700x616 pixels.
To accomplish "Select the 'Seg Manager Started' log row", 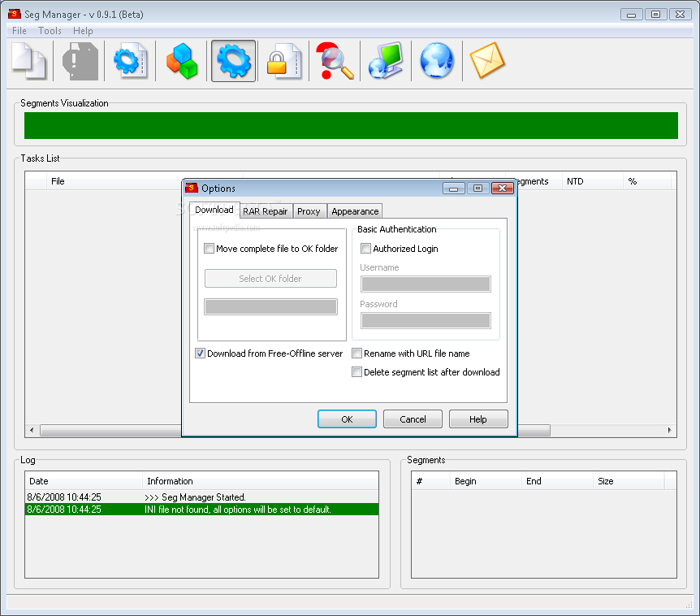I will pos(201,497).
